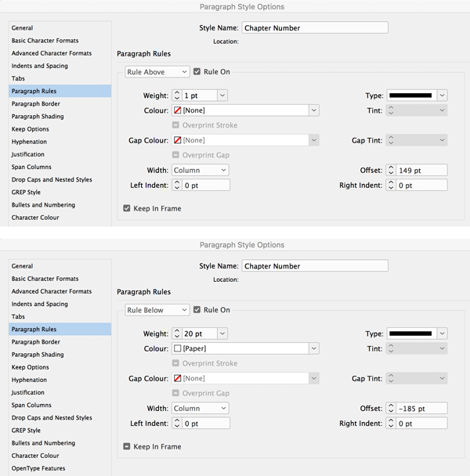Click Right Indent 0 pt field in bottom dialog
Viewport: 470px width, 476px height.
[421, 423]
